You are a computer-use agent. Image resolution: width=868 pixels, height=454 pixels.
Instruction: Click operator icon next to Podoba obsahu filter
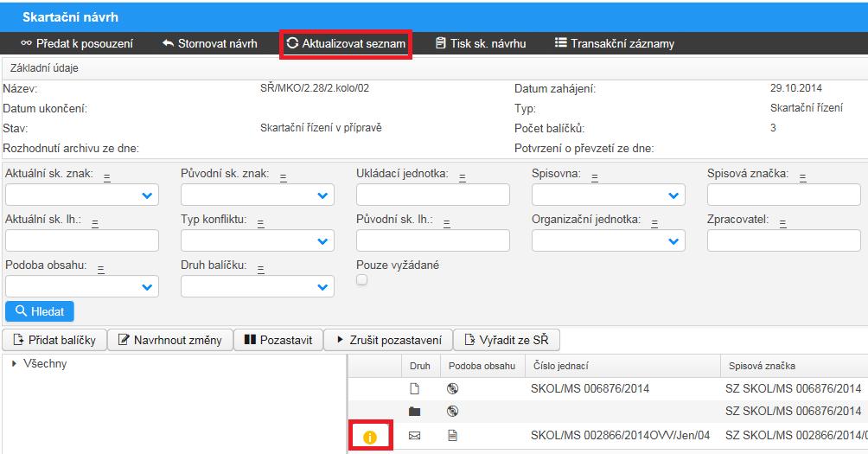(101, 270)
